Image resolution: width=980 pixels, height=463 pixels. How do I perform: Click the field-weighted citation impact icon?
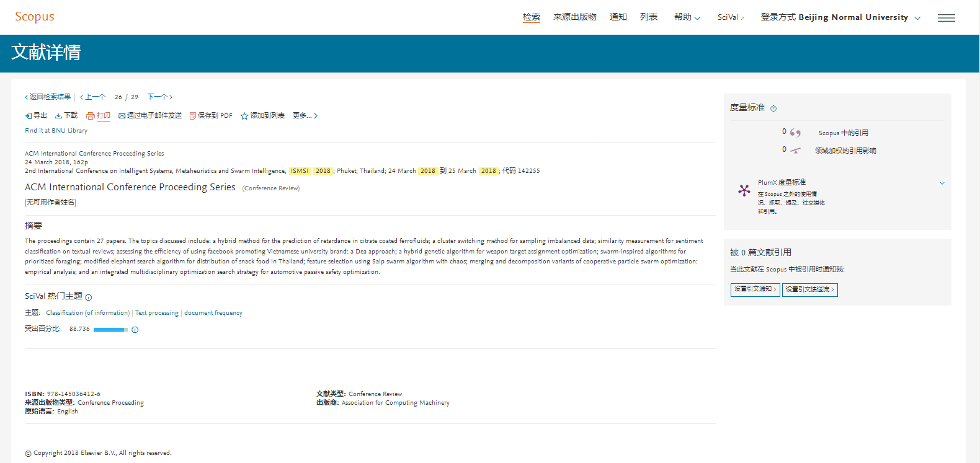(x=796, y=150)
